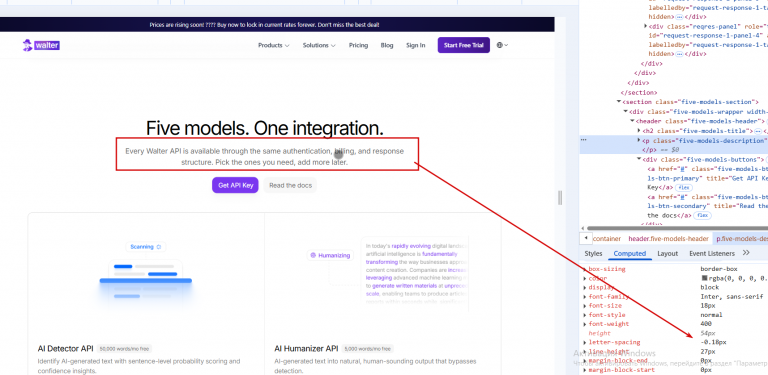Image resolution: width=768 pixels, height=375 pixels.
Task: Collapse the div five-models-wrapper node
Action: [x=626, y=111]
